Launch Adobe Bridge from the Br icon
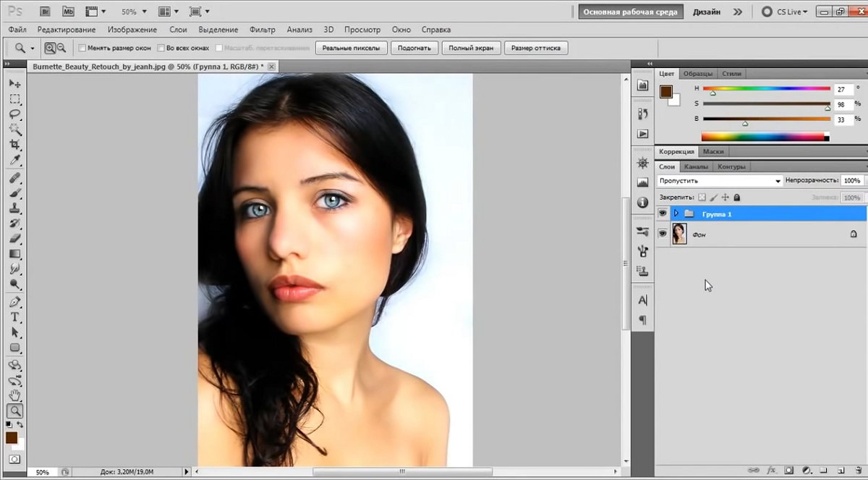The height and width of the screenshot is (480, 868). click(45, 12)
